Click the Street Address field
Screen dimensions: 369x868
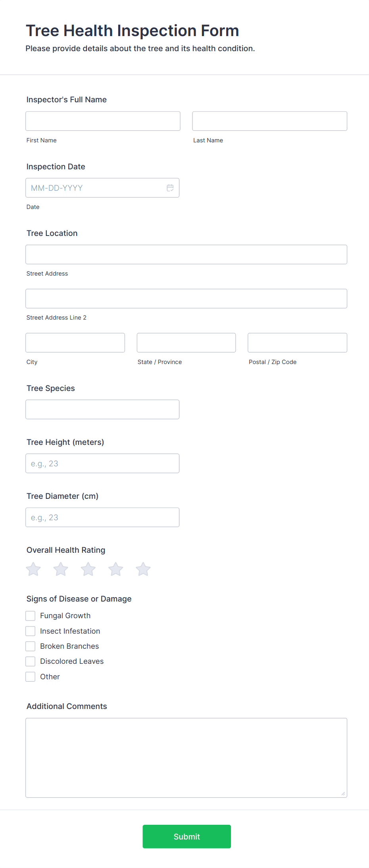[186, 254]
